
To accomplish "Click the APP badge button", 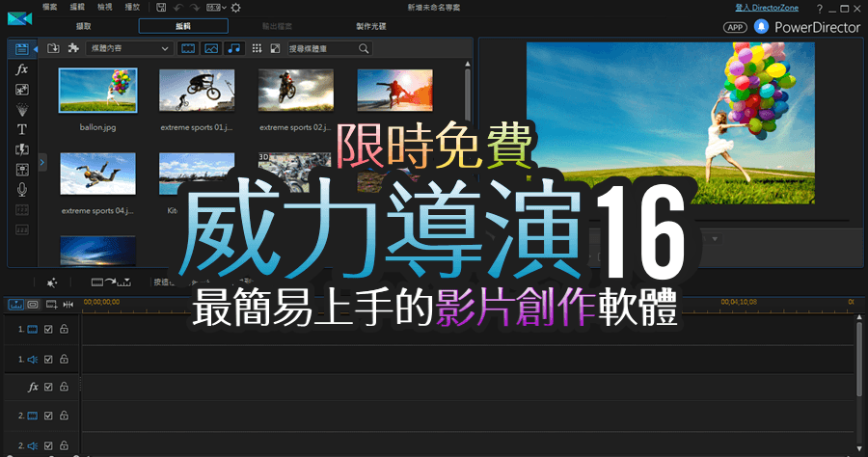I will coord(735,27).
